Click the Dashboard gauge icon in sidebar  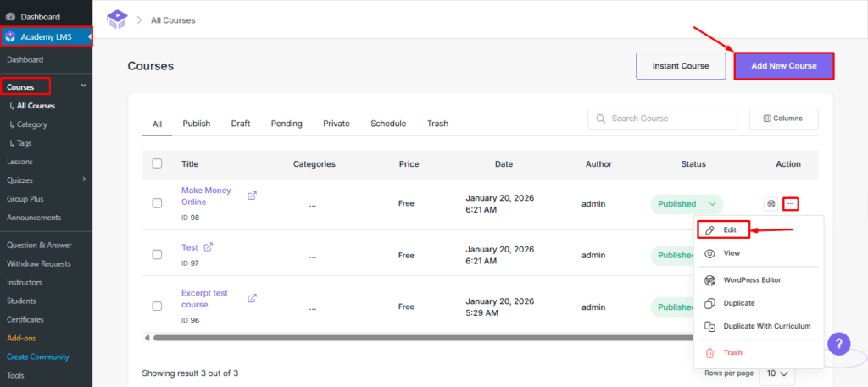pos(9,17)
